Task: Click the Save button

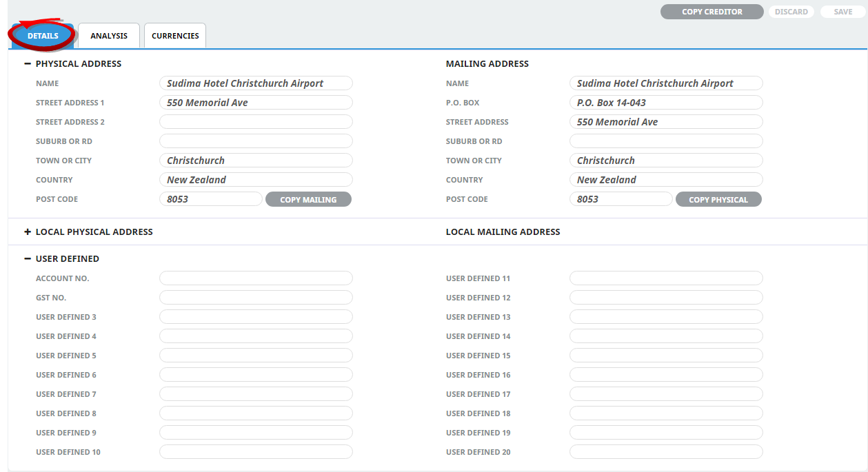Action: click(x=842, y=12)
